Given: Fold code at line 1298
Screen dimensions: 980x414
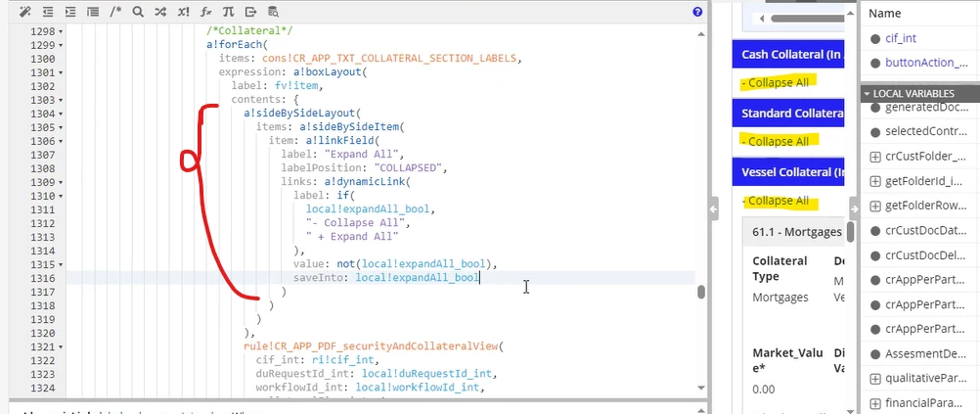Looking at the screenshot, I should point(61,31).
